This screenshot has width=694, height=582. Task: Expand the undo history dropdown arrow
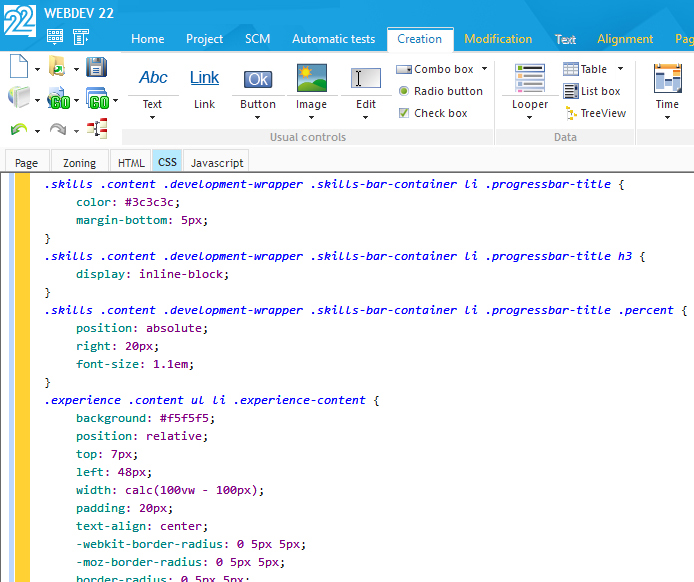click(x=37, y=131)
